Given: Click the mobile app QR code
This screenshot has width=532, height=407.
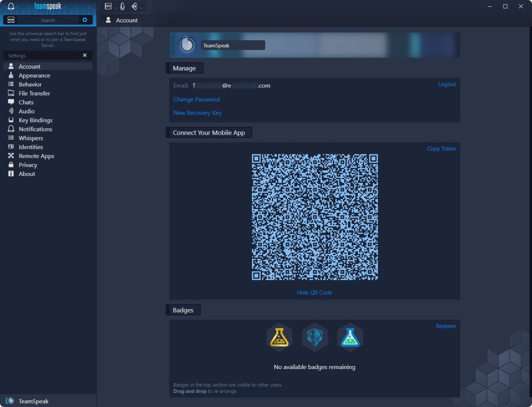Looking at the screenshot, I should 315,217.
